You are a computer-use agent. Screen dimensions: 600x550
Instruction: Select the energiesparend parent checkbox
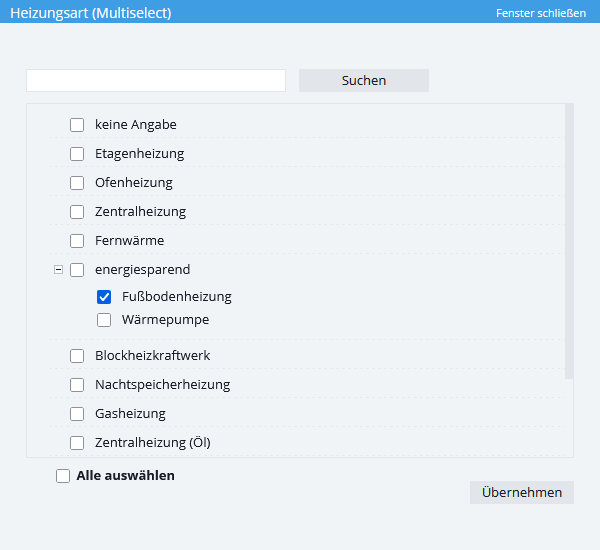point(77,270)
